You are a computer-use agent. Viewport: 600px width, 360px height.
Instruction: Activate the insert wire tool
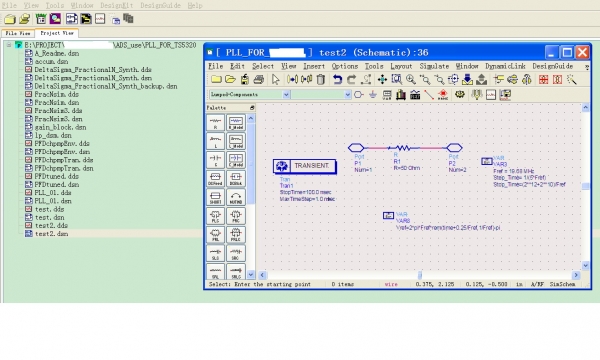[x=429, y=94]
